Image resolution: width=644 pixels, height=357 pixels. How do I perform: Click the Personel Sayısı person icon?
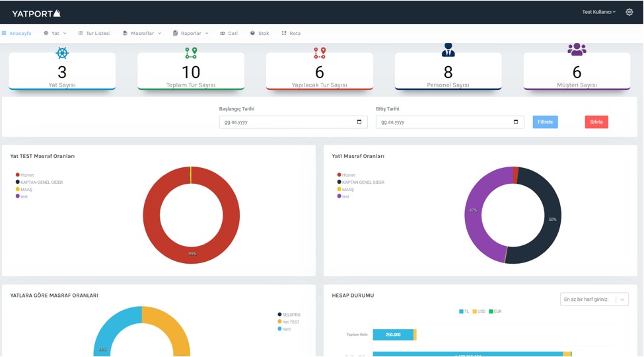pyautogui.click(x=448, y=50)
